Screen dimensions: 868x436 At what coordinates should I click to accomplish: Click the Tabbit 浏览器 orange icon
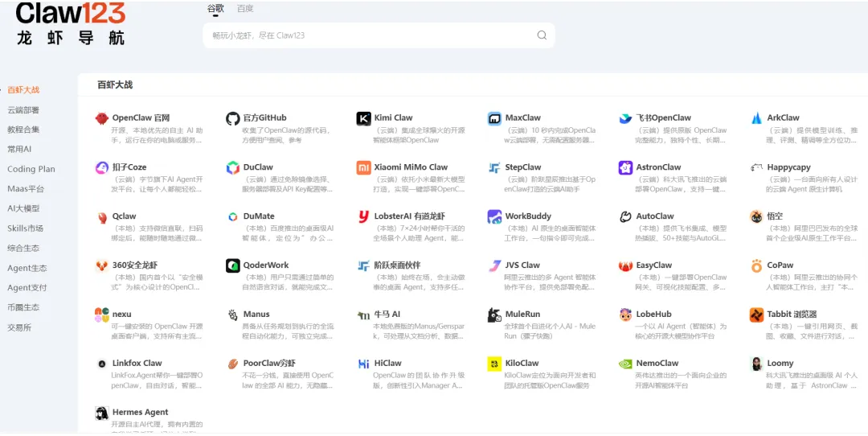tap(756, 315)
